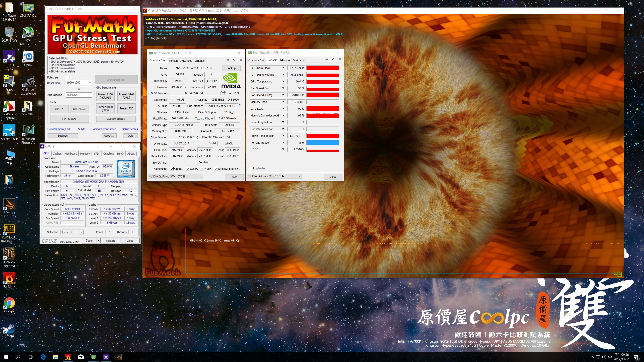The image size is (644, 362).
Task: Open Steam desktop icon
Action: [x=9, y=330]
